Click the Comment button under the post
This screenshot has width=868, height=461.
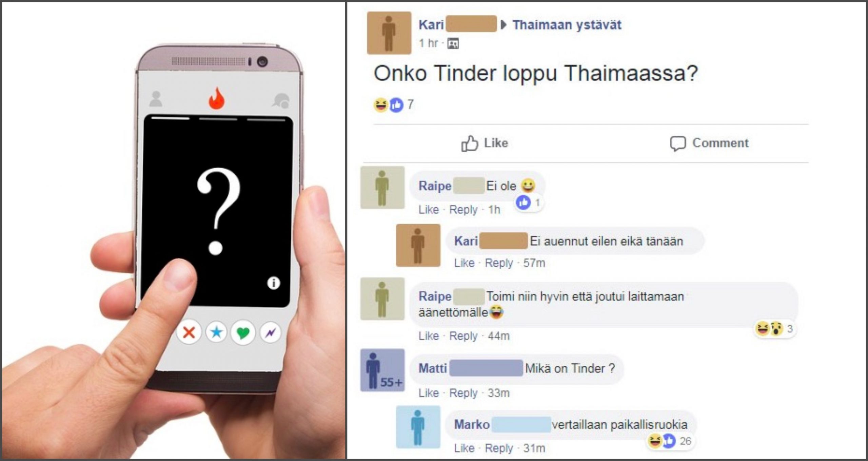pyautogui.click(x=709, y=143)
